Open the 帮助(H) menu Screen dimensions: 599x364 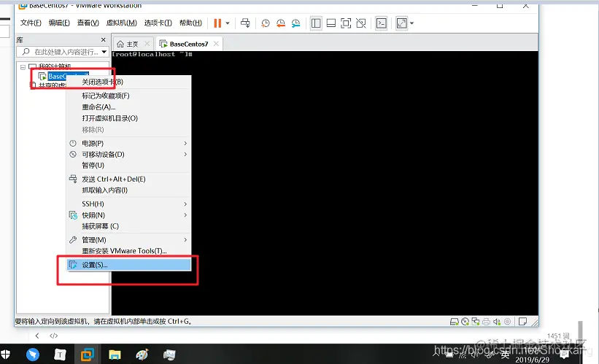pyautogui.click(x=190, y=23)
